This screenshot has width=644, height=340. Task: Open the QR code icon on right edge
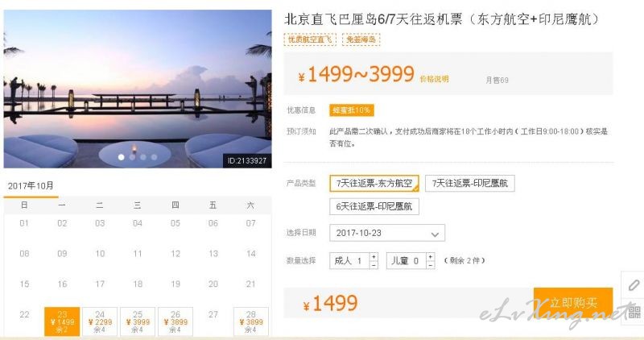coord(634,312)
